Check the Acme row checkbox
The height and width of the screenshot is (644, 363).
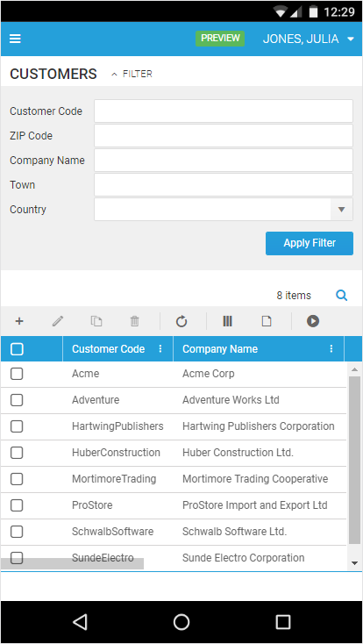(x=17, y=374)
